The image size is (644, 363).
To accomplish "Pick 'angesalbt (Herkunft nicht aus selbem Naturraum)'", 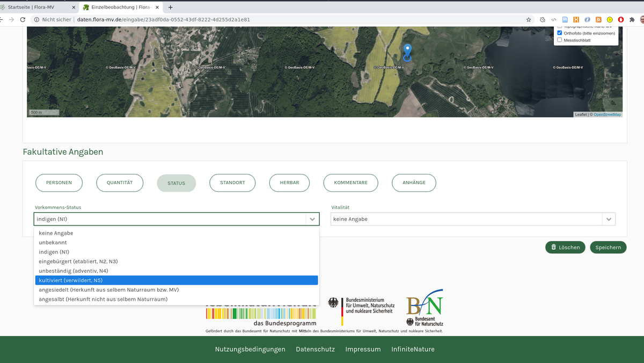I will click(177, 299).
